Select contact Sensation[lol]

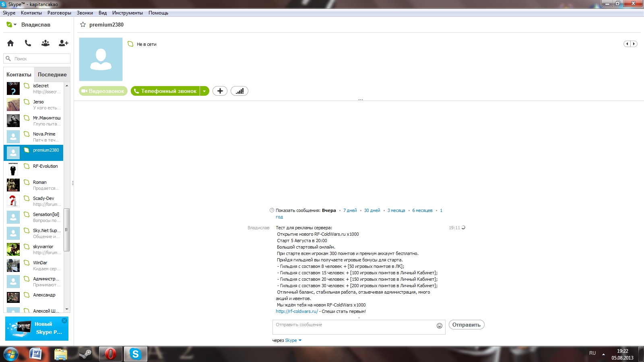coord(33,217)
